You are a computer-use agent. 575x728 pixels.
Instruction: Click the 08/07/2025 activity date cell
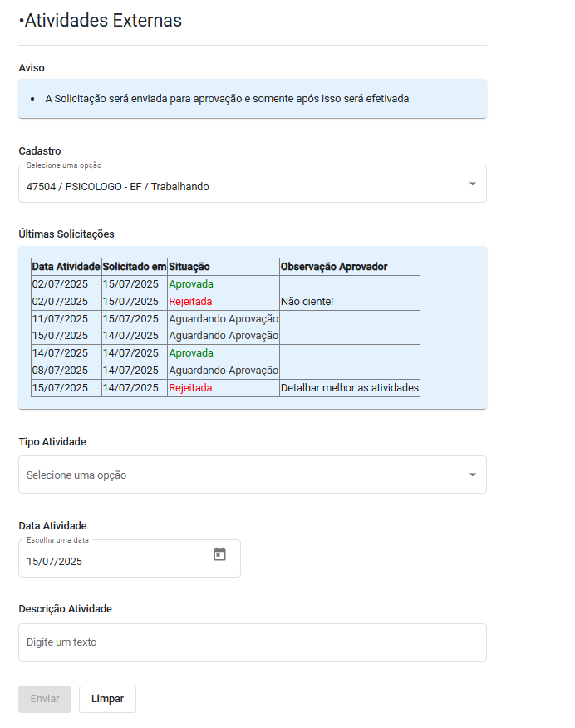tap(66, 371)
